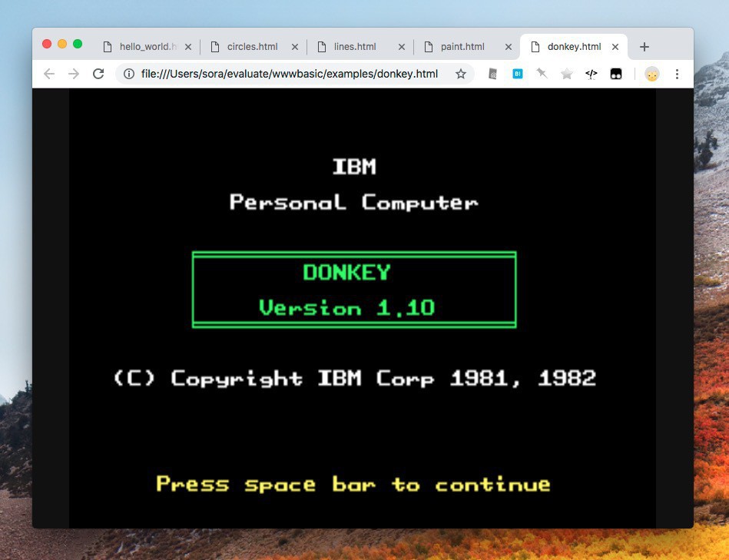Go back to the previous page

(49, 74)
